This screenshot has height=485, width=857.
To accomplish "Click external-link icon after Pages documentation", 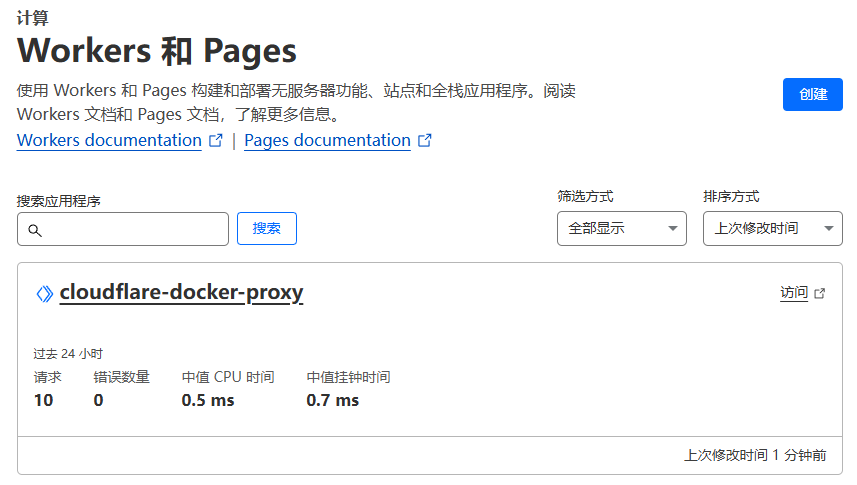I will coord(424,141).
